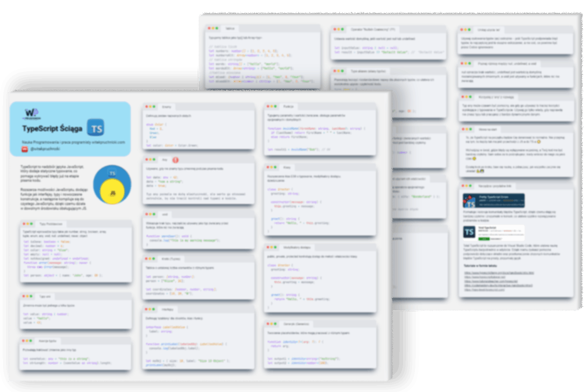Click the "Typy Podstawowe" card tab
The image size is (588, 392).
coord(51,224)
